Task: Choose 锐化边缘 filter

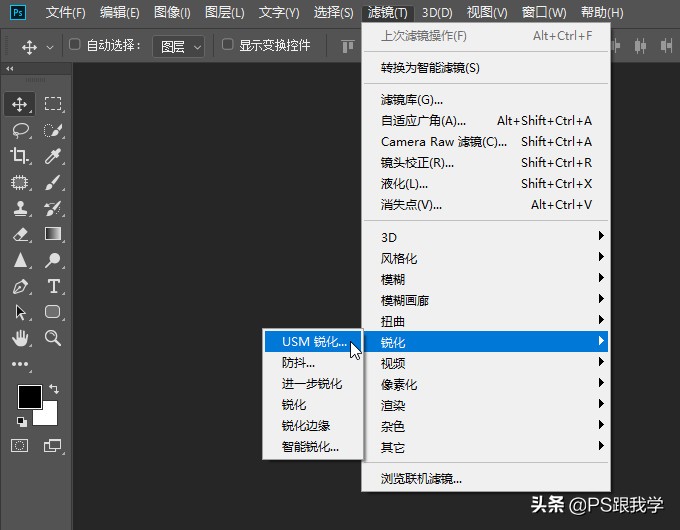Action: click(x=313, y=425)
